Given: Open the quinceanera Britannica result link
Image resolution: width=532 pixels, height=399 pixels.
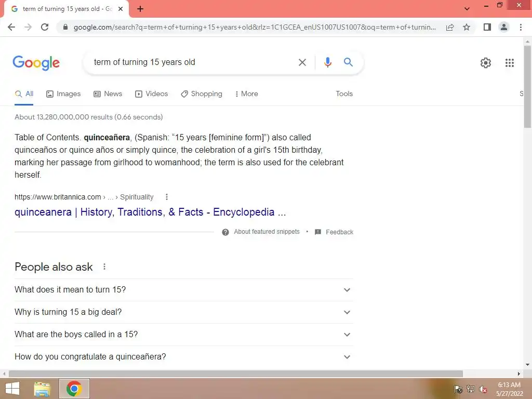Looking at the screenshot, I should click(x=150, y=212).
